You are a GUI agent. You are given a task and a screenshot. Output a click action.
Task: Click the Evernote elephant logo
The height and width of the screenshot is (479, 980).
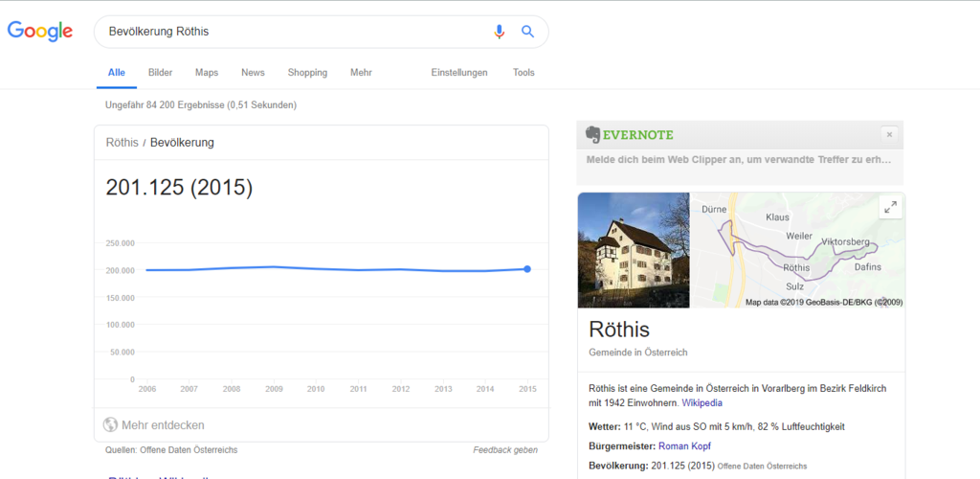[593, 134]
